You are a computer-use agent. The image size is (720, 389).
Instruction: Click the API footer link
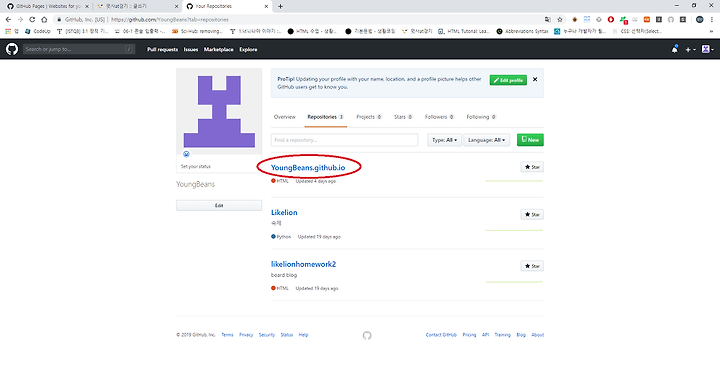[485, 335]
